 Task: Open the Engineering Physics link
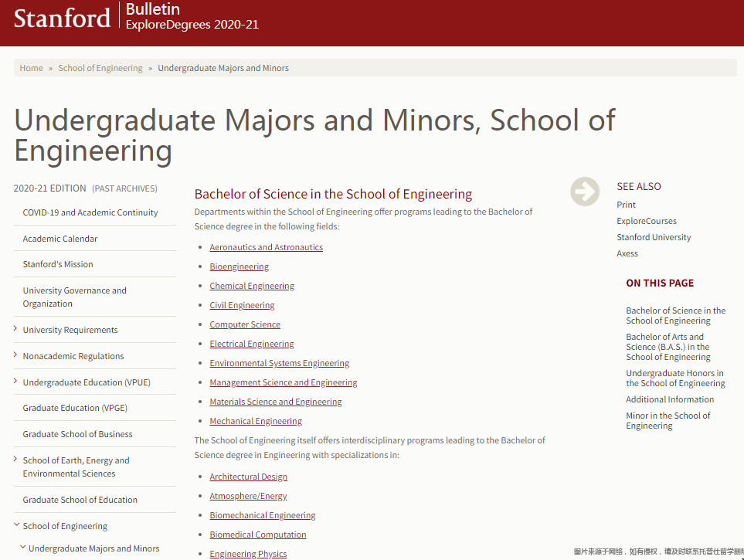click(248, 554)
